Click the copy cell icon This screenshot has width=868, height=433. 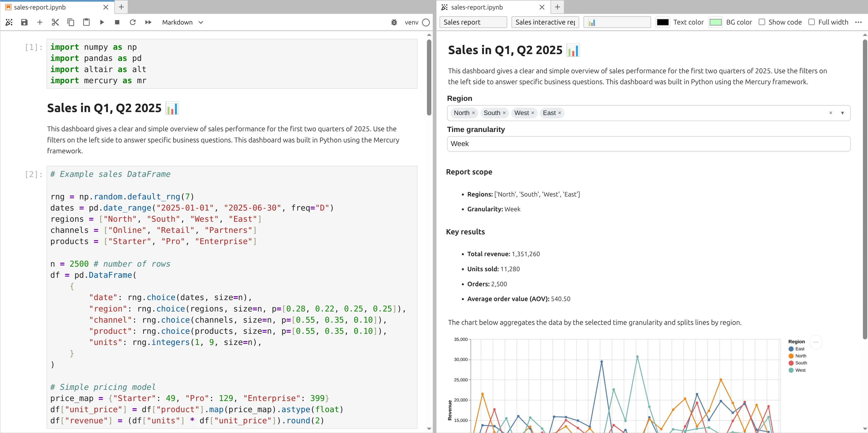point(71,22)
